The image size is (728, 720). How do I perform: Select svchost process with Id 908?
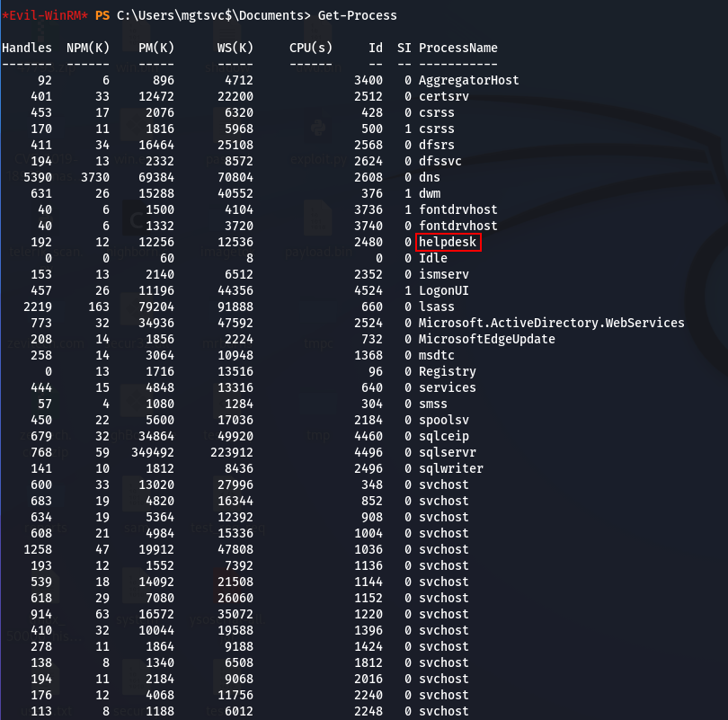(x=443, y=517)
